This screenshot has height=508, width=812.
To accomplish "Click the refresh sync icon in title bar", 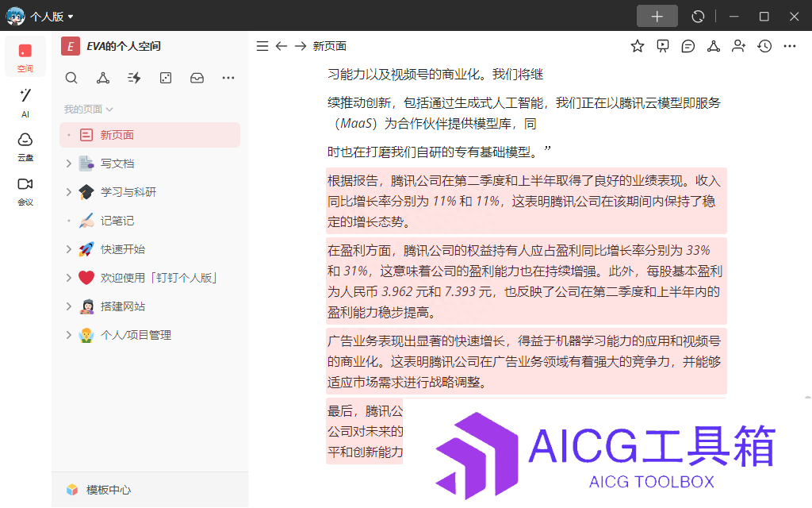I will click(698, 17).
